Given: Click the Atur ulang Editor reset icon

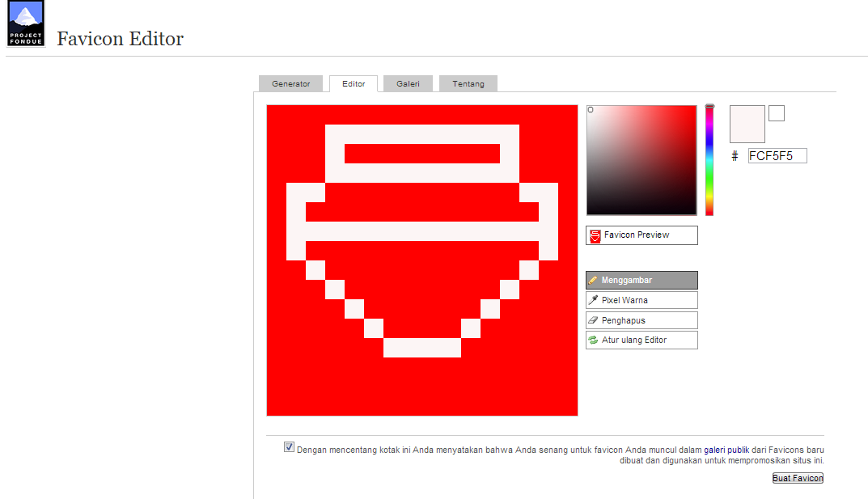Looking at the screenshot, I should click(593, 340).
